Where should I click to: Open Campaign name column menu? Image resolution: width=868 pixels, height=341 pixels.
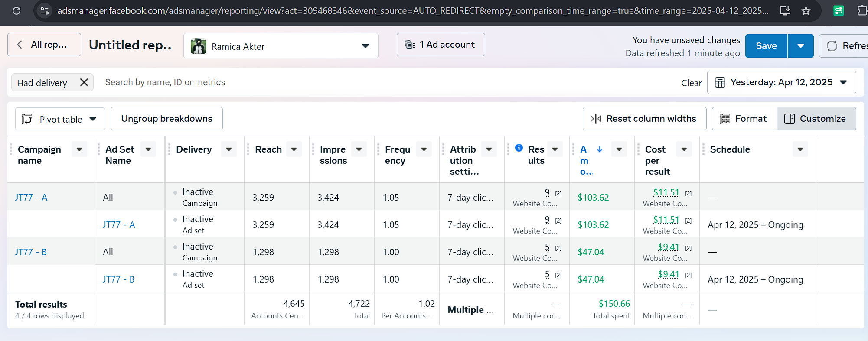tap(79, 149)
